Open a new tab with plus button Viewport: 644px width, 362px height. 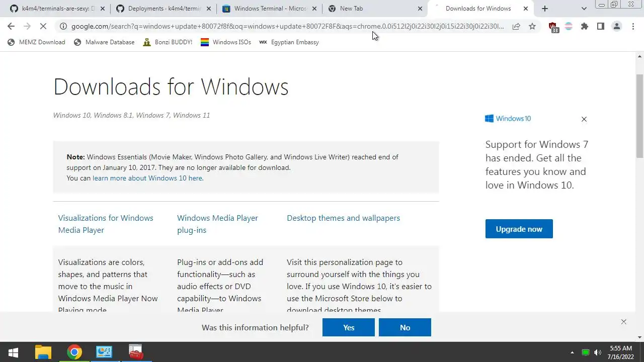545,9
